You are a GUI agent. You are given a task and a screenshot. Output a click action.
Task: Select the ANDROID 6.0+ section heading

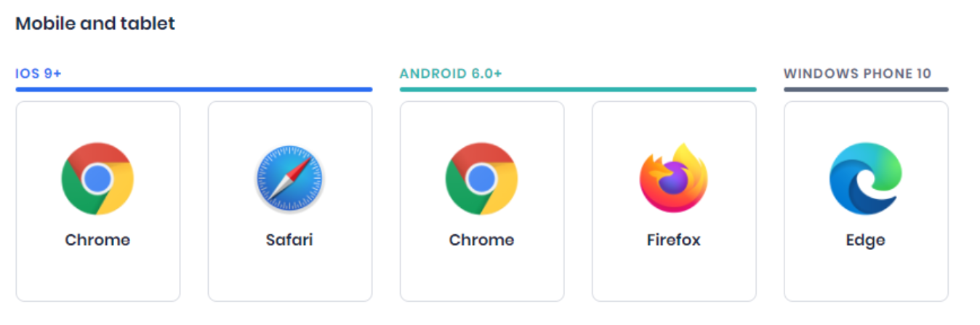(451, 73)
